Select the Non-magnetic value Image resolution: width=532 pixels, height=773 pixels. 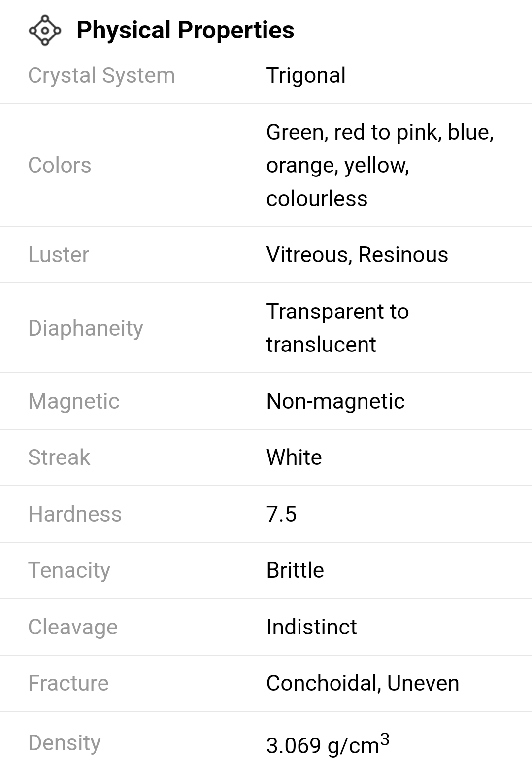335,401
